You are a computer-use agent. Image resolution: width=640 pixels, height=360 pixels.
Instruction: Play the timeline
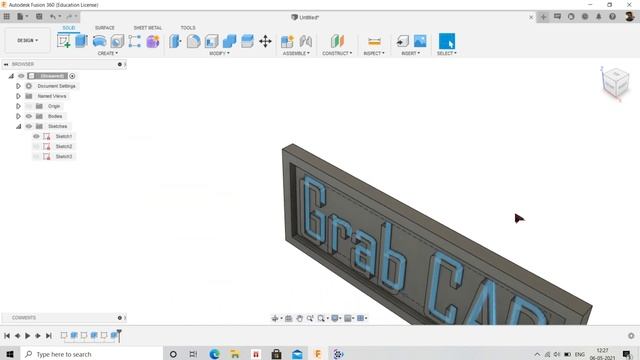[x=27, y=336]
